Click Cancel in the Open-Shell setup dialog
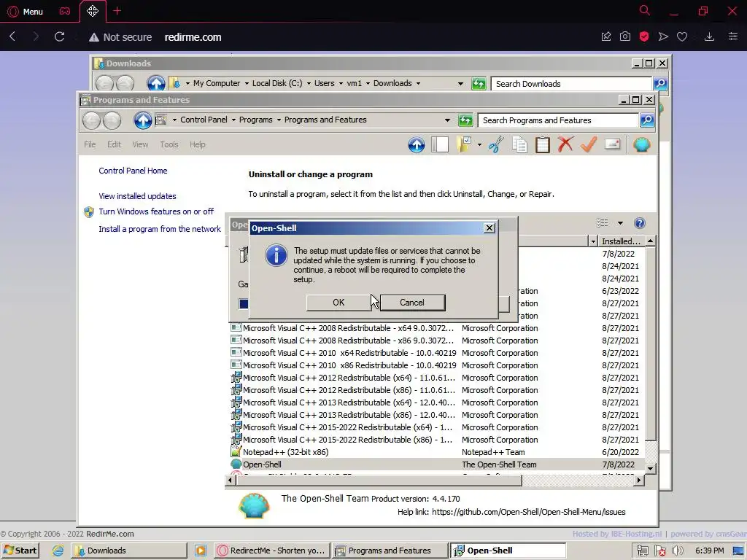The width and height of the screenshot is (747, 560). click(x=412, y=303)
